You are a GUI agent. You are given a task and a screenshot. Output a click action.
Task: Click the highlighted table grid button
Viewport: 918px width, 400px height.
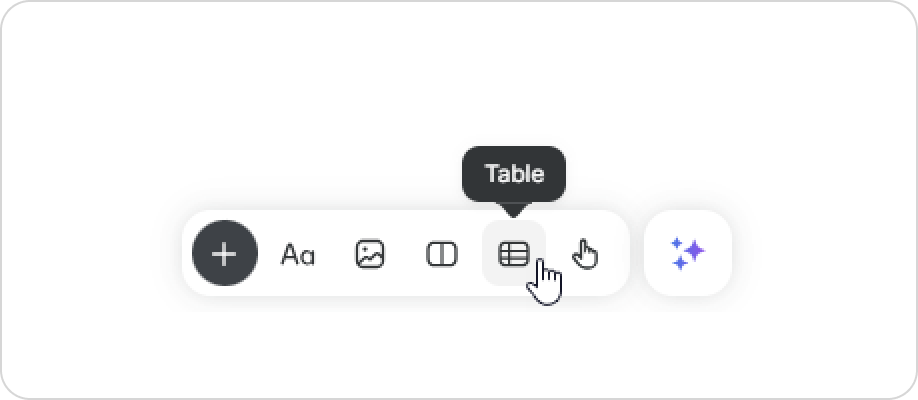[513, 254]
